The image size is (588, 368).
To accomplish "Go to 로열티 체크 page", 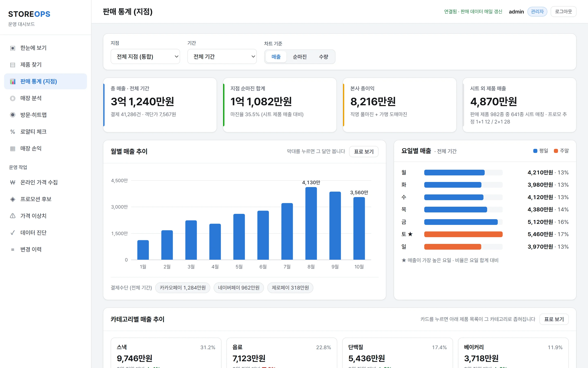I will click(x=46, y=132).
